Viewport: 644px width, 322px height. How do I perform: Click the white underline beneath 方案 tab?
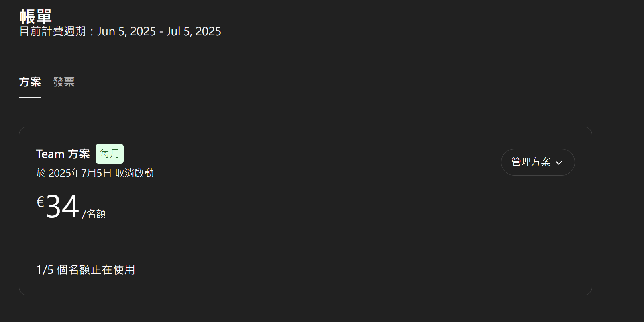pyautogui.click(x=30, y=97)
